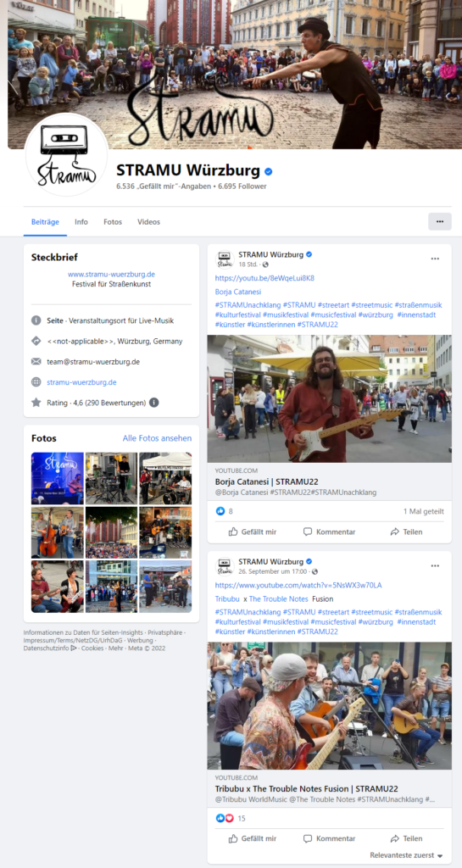Open options menu of Tribubu Fusion post
This screenshot has width=462, height=868.
[435, 565]
